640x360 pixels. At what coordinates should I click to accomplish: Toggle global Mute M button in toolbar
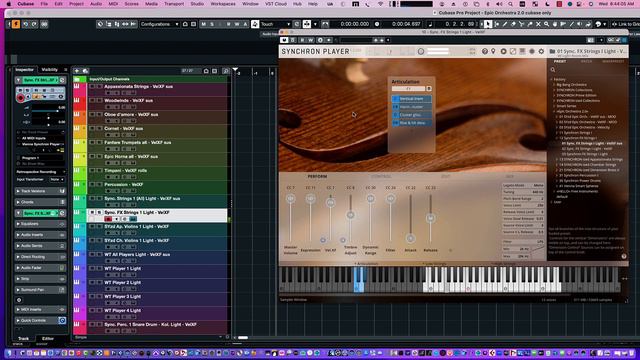pos(204,24)
